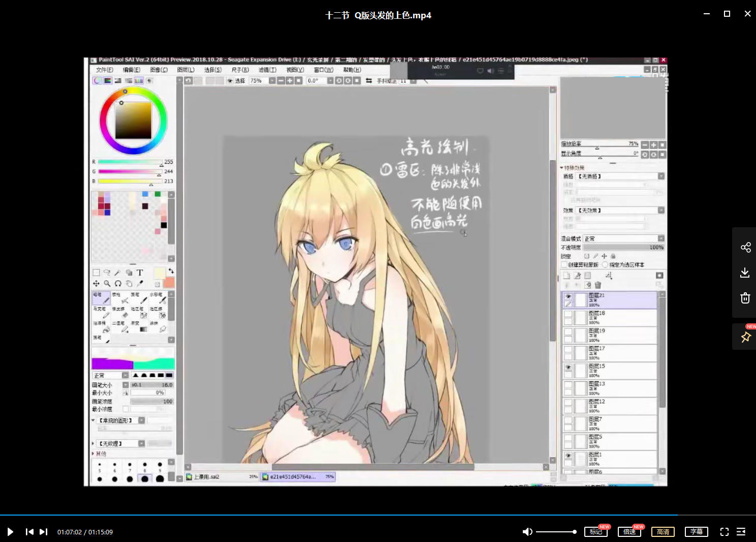Open the 效果 effect dropdown
Viewport: 756px width, 542px height.
661,210
